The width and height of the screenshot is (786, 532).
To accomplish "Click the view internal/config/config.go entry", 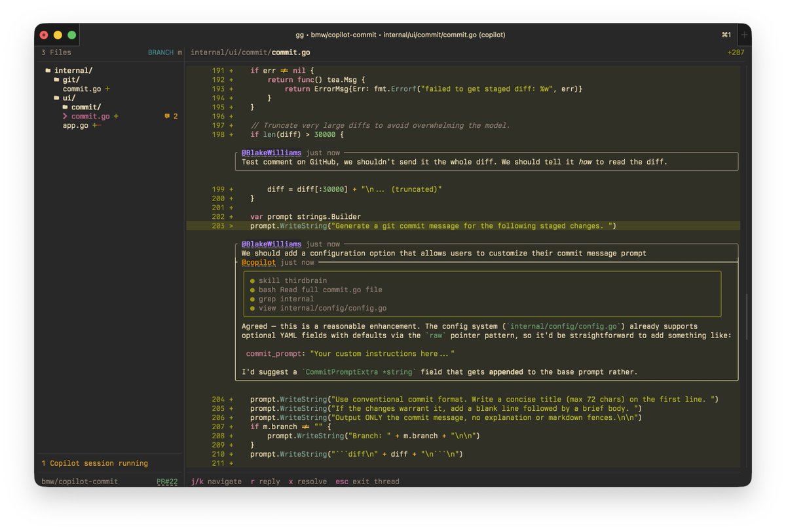I will point(322,308).
